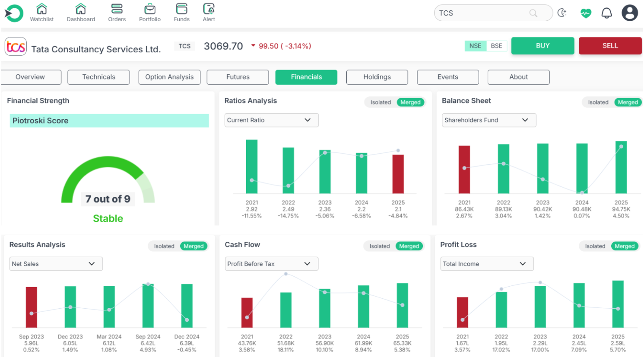Select Isolated view in Ratios Analysis

[381, 102]
